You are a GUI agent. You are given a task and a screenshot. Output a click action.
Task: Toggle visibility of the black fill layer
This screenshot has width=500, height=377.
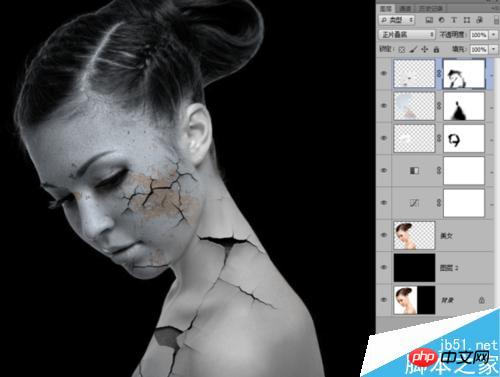pos(384,267)
